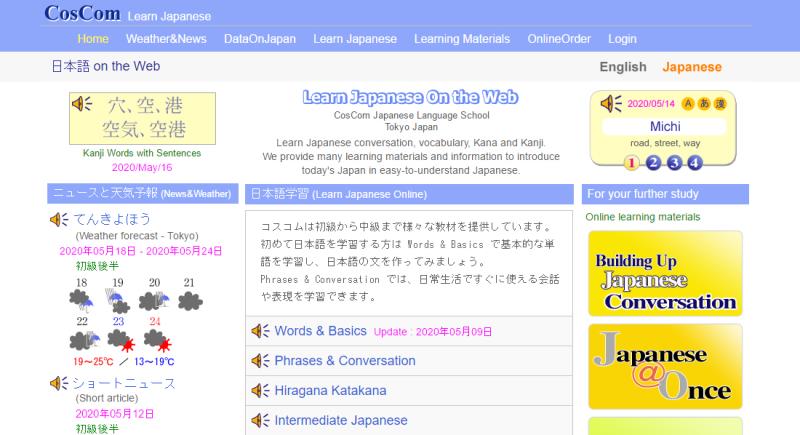
Task: Click speaker icon beside Phrases & Conversation
Action: point(259,361)
